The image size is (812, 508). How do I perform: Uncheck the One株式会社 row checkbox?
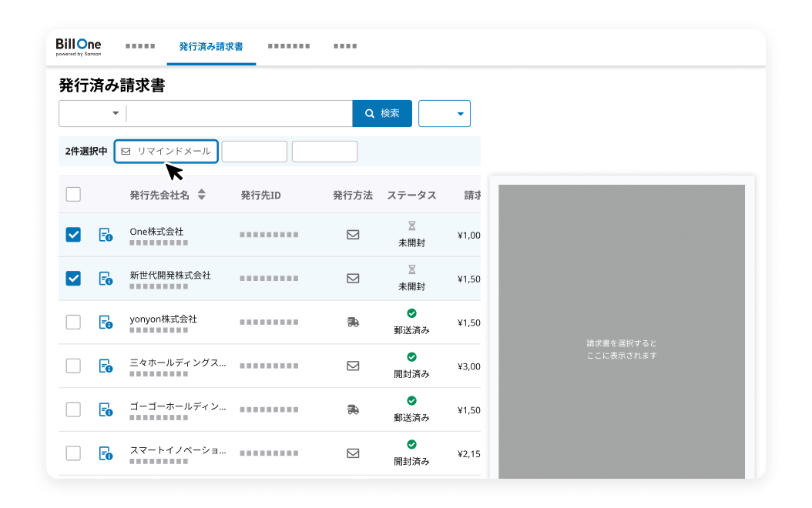click(x=73, y=235)
